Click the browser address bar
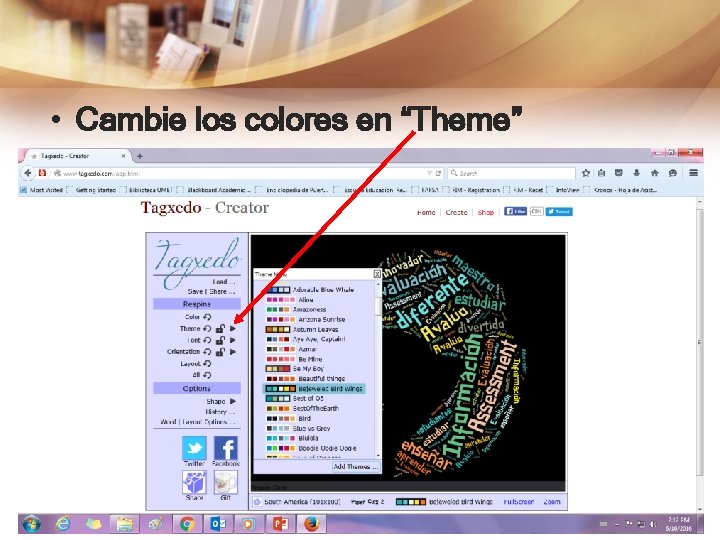 (243, 173)
